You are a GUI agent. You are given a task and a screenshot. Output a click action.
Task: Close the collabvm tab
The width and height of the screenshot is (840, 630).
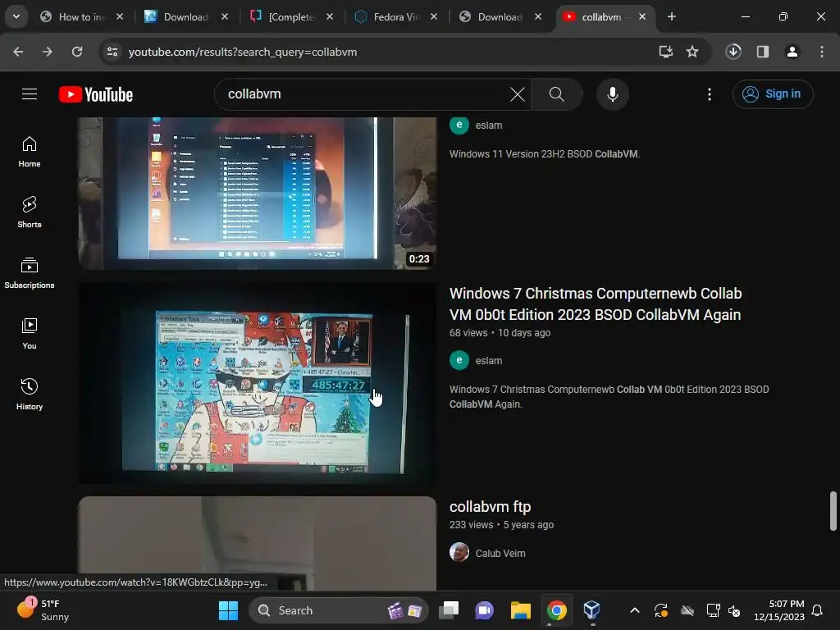[642, 16]
